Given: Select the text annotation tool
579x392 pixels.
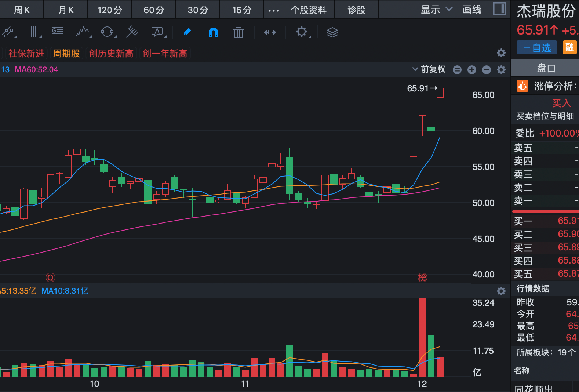Looking at the screenshot, I should [x=157, y=32].
